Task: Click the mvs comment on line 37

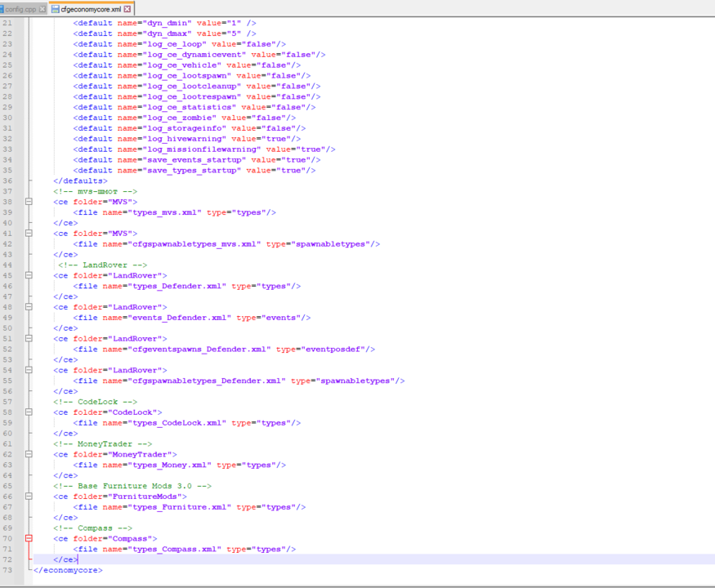Action: [x=96, y=191]
